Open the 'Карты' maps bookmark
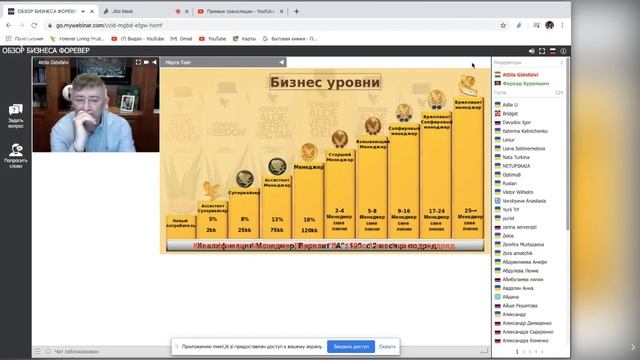The width and height of the screenshot is (640, 360). click(244, 39)
